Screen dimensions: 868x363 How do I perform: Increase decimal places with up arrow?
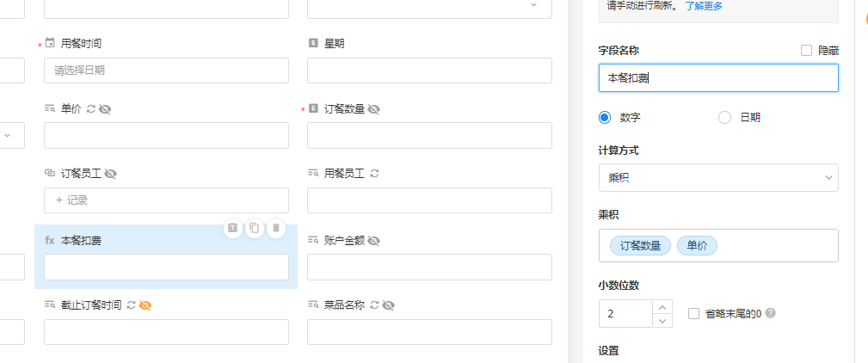662,306
